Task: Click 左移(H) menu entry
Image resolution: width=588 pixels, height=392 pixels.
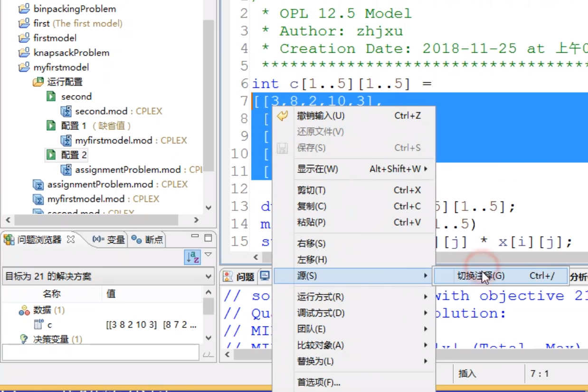Action: 354,260
